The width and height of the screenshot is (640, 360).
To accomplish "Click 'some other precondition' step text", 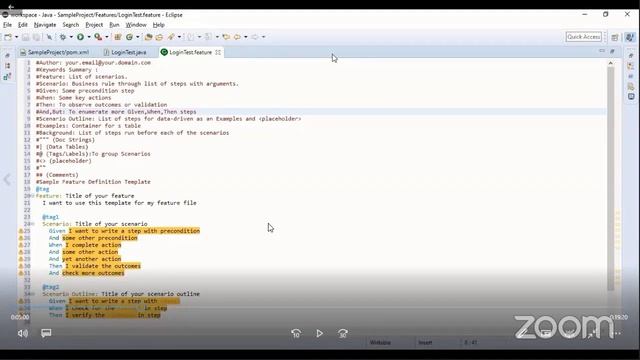I will coord(100,238).
